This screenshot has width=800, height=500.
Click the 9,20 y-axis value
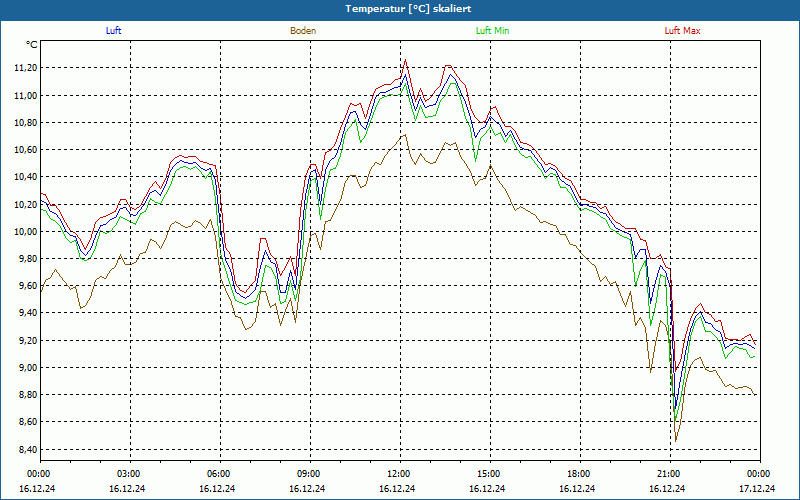[x=27, y=340]
